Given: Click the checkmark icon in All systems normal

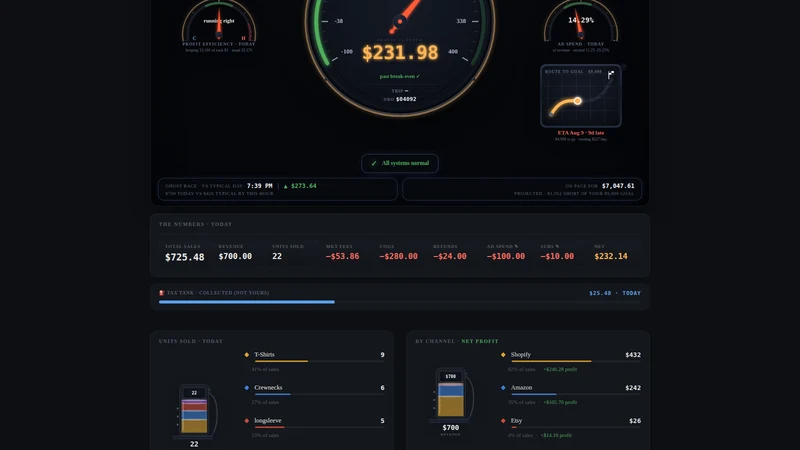Looking at the screenshot, I should point(374,163).
